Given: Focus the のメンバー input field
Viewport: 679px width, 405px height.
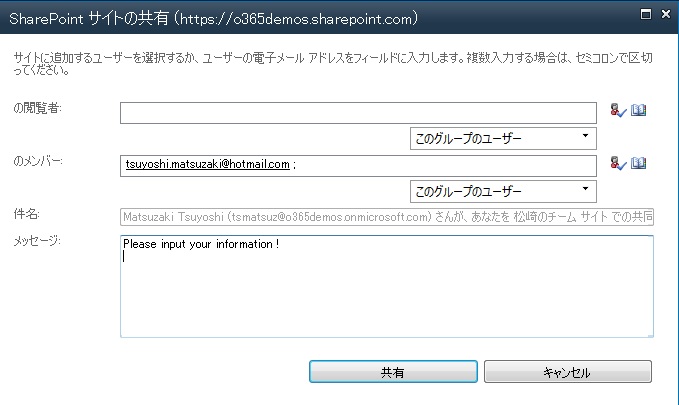Looking at the screenshot, I should [x=358, y=166].
